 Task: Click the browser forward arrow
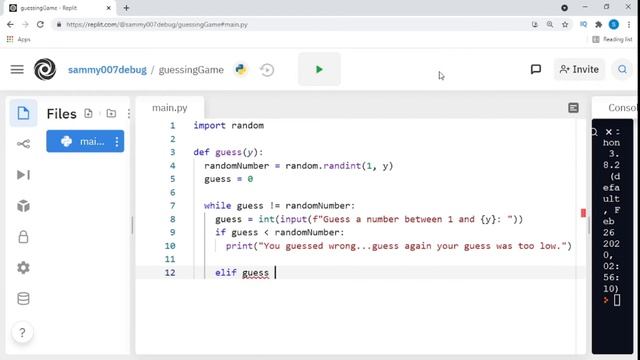[25, 24]
